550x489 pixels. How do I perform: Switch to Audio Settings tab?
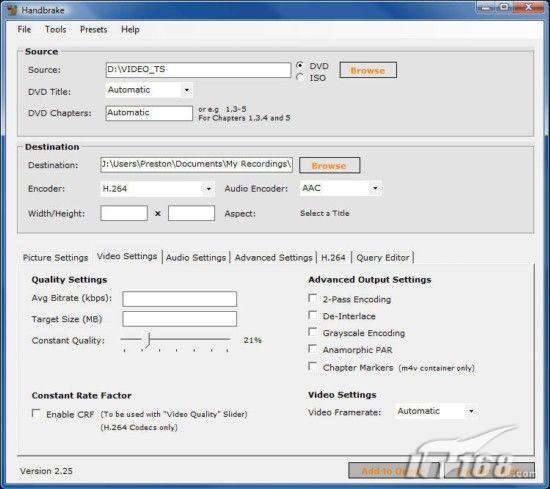[x=196, y=257]
